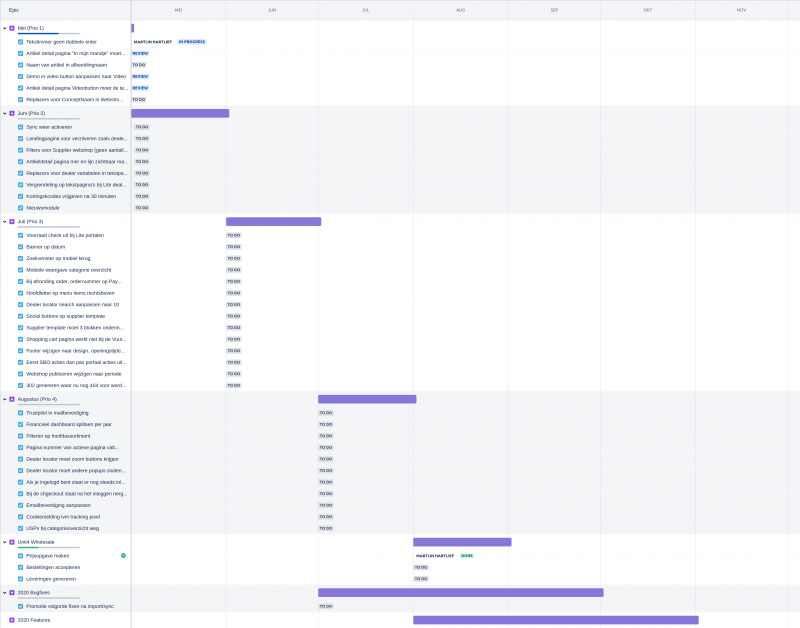The width and height of the screenshot is (800, 628).
Task: Click the Epic column header
Action: tap(14, 9)
